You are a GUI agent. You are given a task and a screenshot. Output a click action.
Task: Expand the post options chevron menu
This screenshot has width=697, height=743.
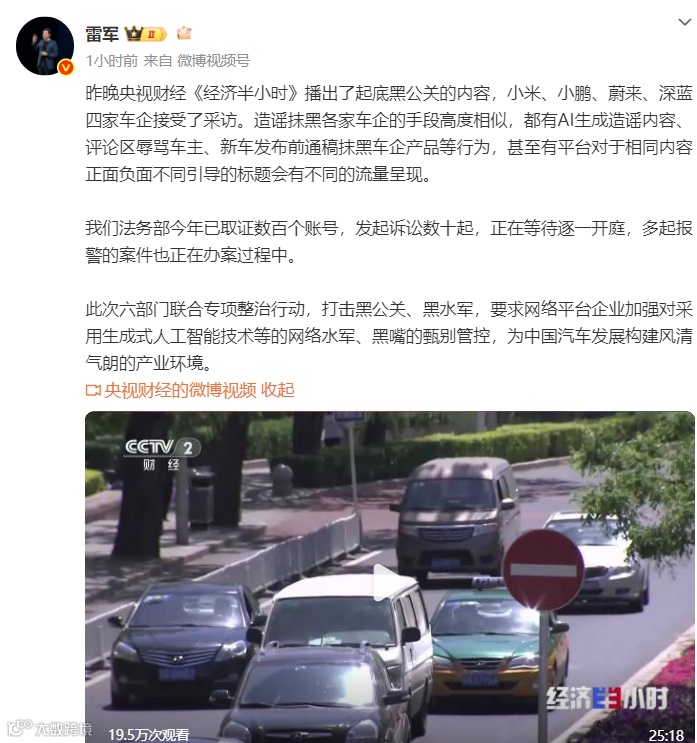[685, 22]
